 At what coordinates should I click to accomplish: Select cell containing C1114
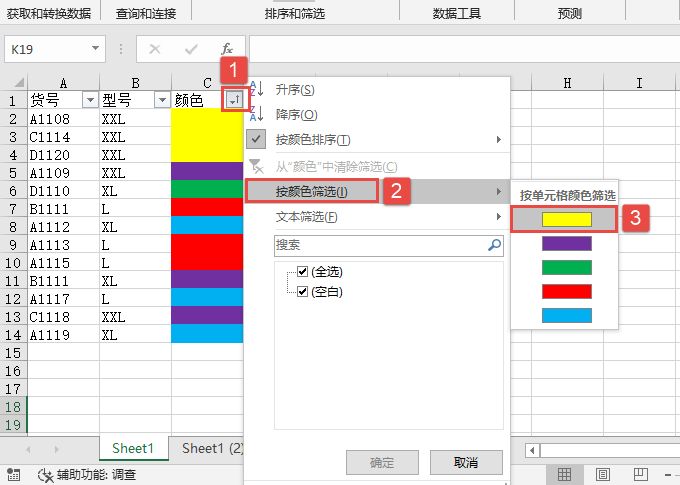pos(63,137)
